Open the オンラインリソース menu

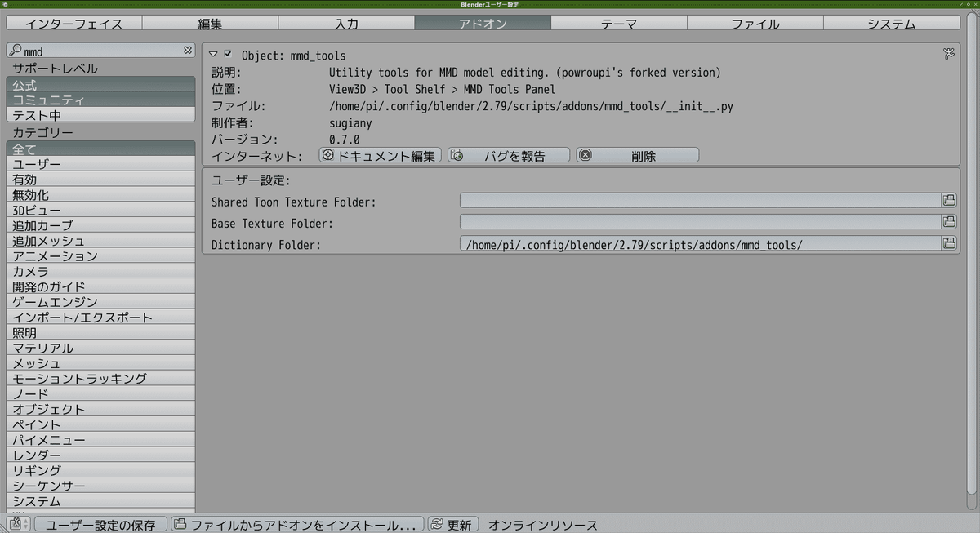tap(542, 525)
